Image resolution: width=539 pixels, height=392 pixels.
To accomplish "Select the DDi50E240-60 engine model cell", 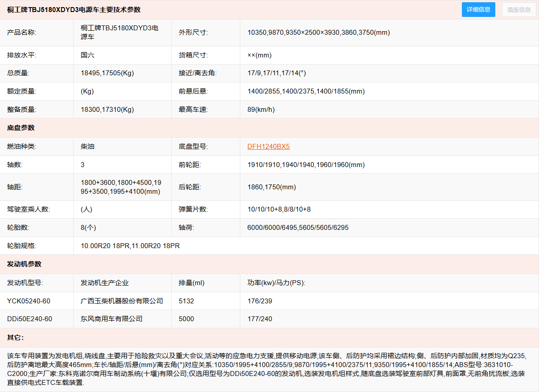I will pyautogui.click(x=29, y=319).
